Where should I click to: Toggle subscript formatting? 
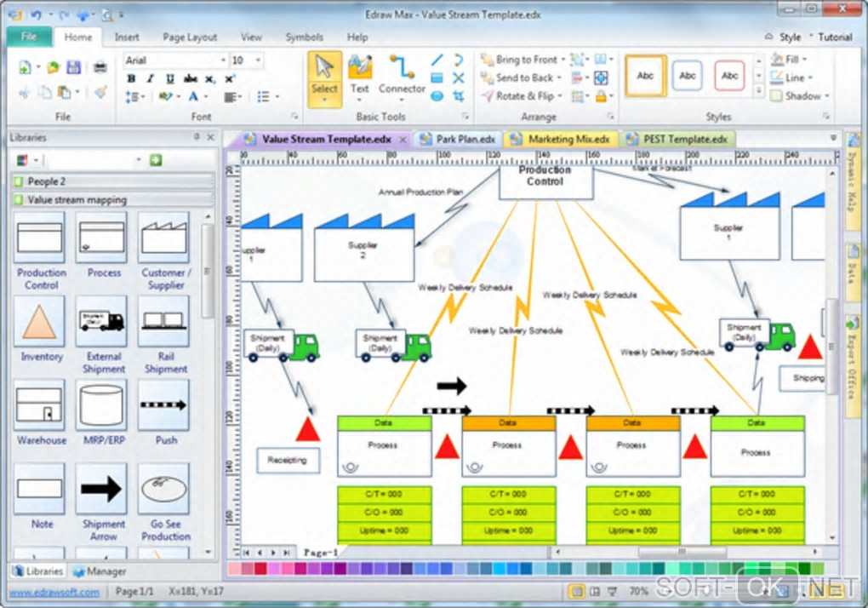[x=210, y=78]
